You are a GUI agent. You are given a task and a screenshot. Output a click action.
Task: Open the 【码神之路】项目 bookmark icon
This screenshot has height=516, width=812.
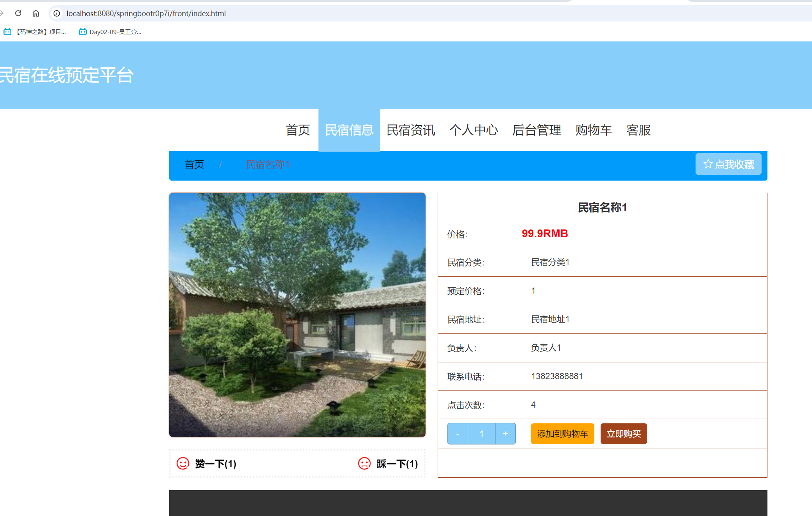(7, 32)
